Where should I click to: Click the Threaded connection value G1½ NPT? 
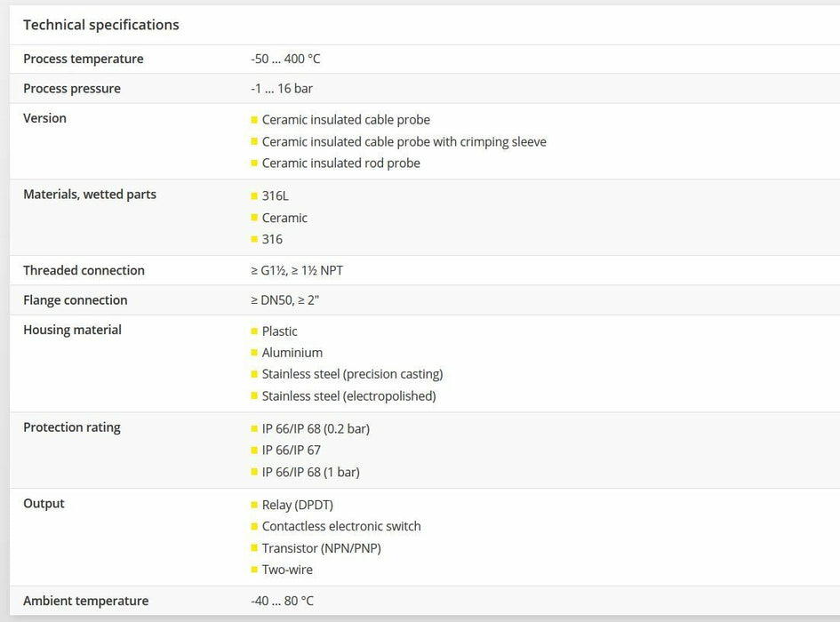[x=297, y=271]
